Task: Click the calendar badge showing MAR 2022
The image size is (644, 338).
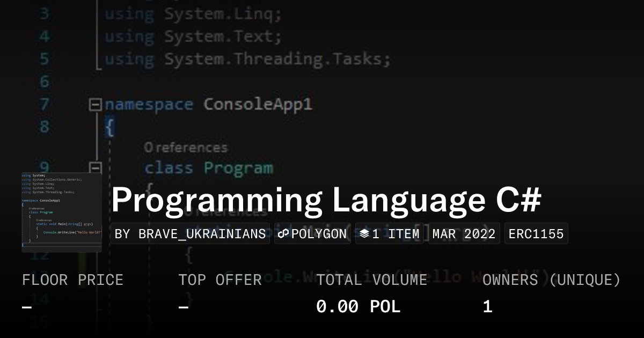Action: coord(464,233)
